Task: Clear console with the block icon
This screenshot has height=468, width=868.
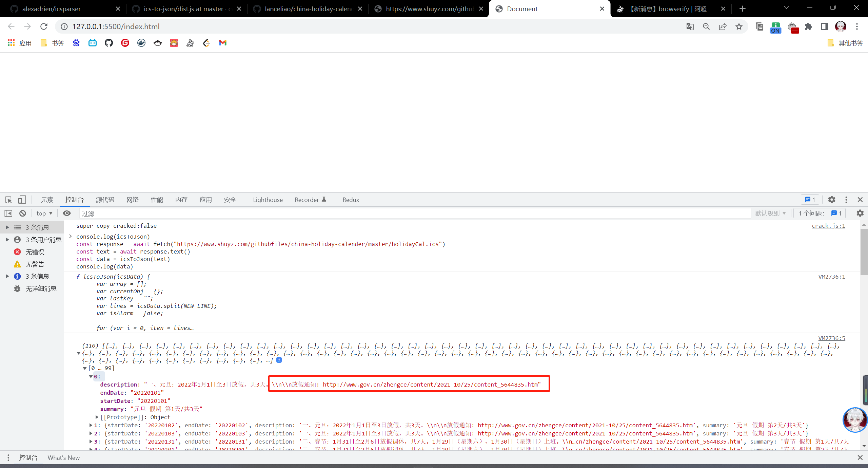Action: tap(23, 213)
